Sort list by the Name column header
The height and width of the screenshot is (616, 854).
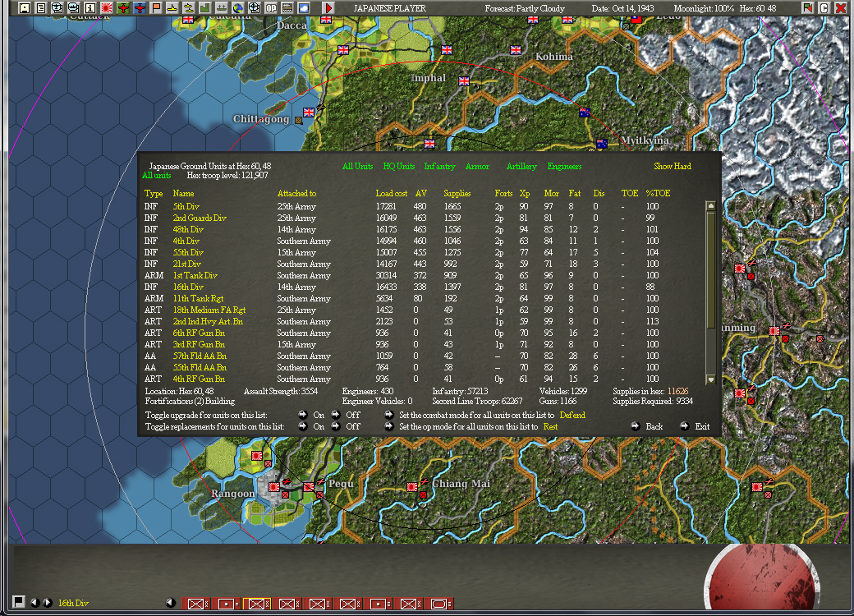coord(183,193)
